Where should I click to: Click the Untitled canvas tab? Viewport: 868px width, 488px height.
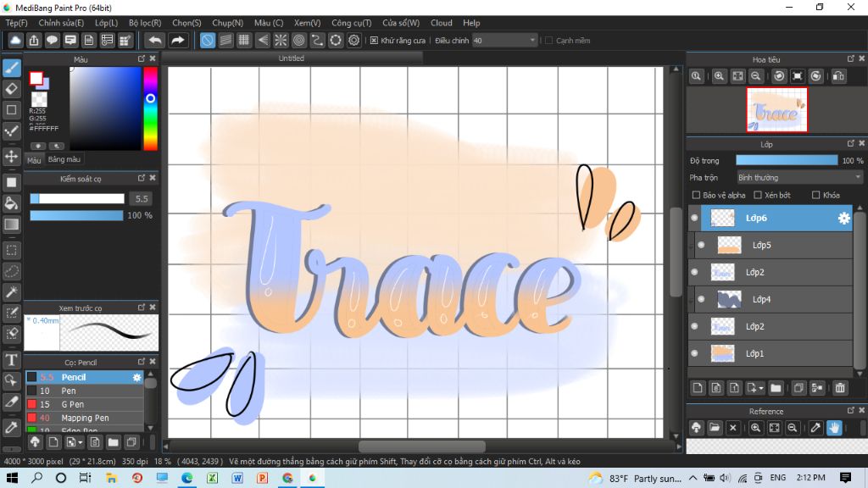[292, 58]
